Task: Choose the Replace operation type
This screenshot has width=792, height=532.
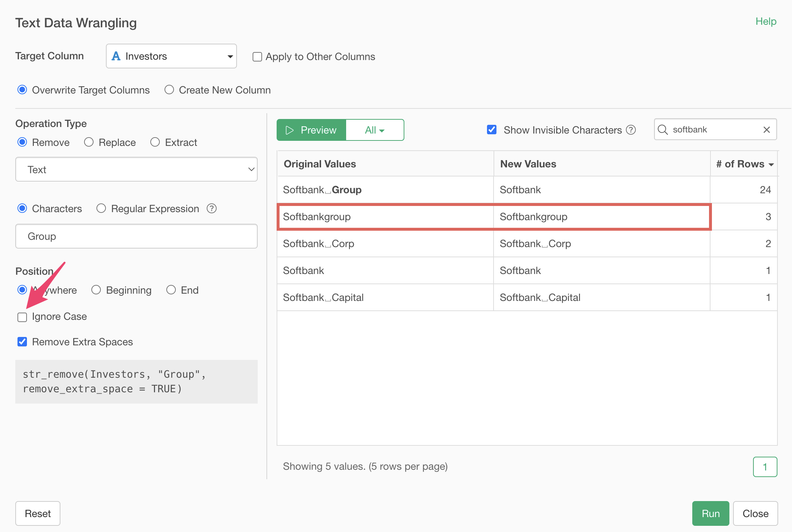Action: pyautogui.click(x=89, y=142)
